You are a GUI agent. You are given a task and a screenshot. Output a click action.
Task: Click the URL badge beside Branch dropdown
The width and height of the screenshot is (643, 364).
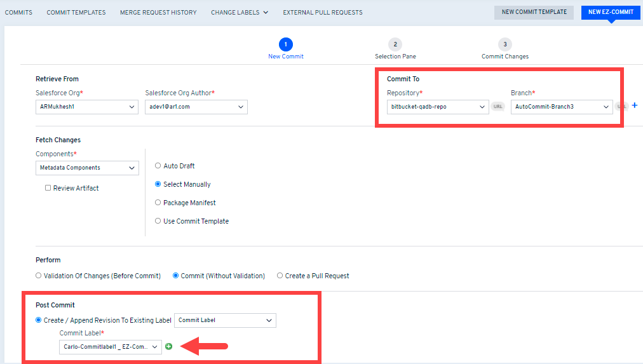(x=622, y=107)
